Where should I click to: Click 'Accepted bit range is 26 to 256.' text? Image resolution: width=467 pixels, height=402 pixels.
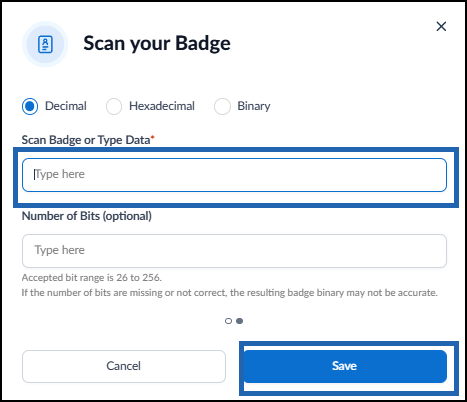pyautogui.click(x=92, y=278)
